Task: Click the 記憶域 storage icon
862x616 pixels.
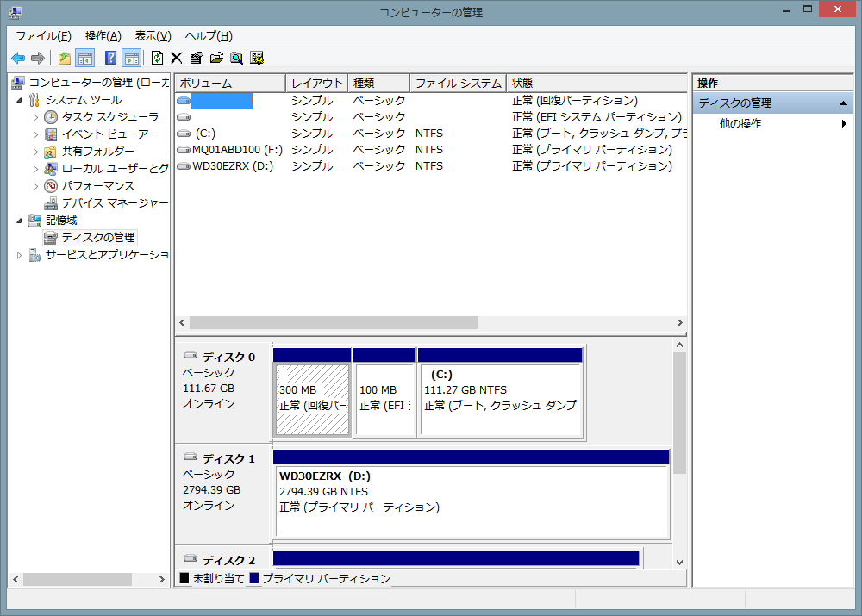Action: tap(34, 221)
